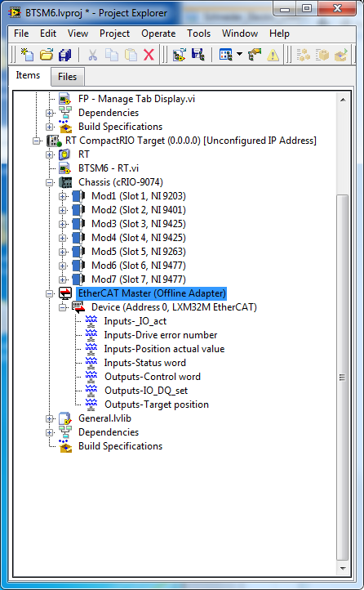Open the Window menu
The image size is (364, 590).
[240, 34]
